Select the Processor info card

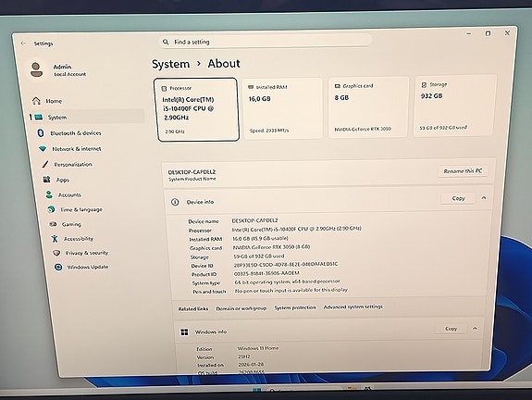point(197,109)
